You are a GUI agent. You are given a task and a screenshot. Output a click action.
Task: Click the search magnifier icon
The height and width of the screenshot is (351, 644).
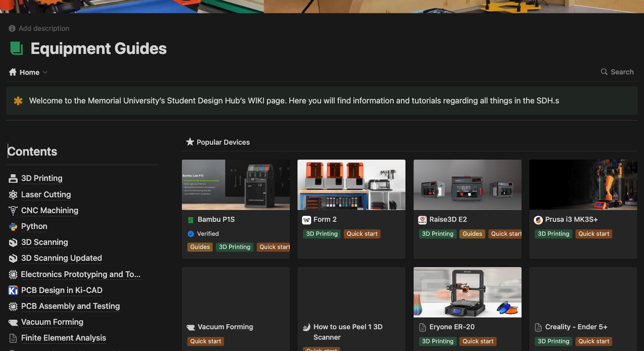pyautogui.click(x=604, y=72)
